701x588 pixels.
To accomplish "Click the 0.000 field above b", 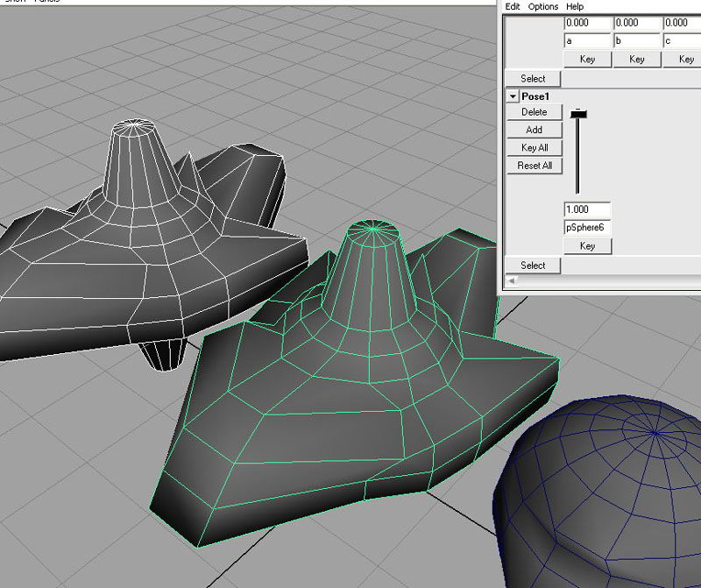I will tap(637, 23).
